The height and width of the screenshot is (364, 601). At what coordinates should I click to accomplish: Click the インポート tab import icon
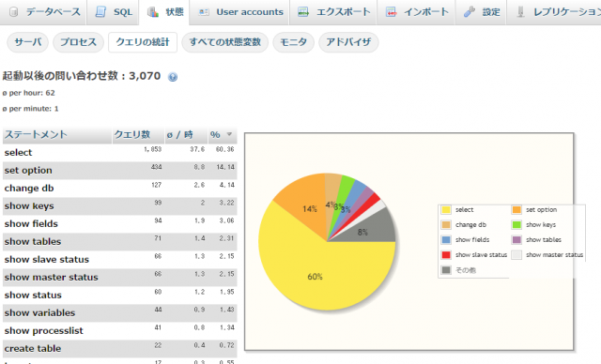[x=391, y=12]
